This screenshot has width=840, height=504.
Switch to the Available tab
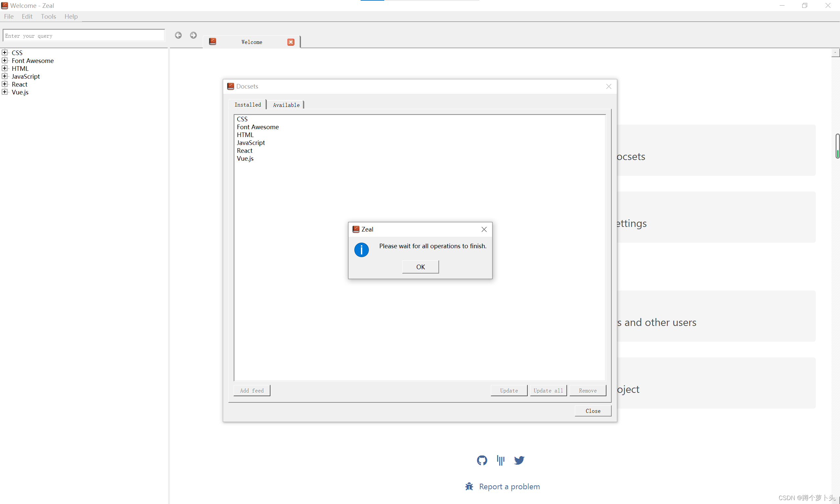coord(286,105)
